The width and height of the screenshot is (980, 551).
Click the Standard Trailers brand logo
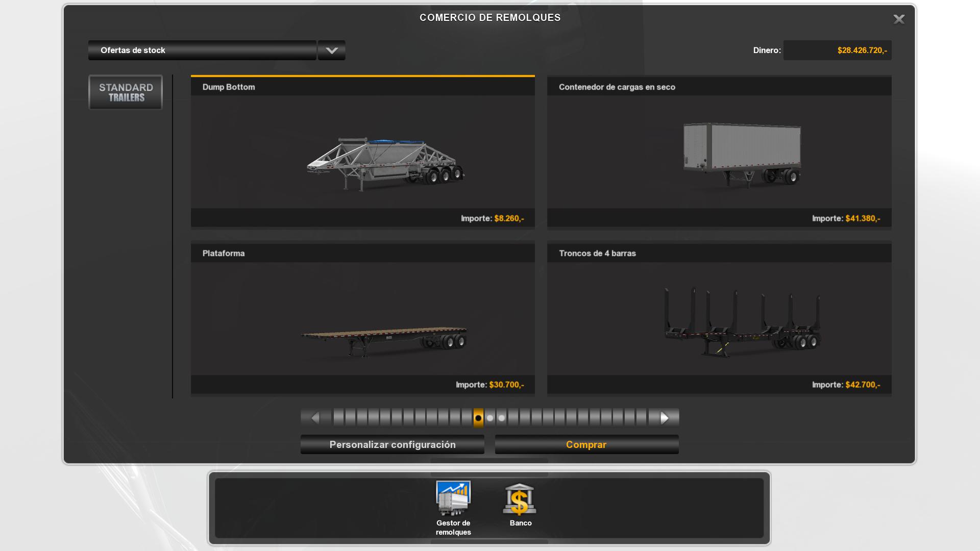pyautogui.click(x=126, y=92)
